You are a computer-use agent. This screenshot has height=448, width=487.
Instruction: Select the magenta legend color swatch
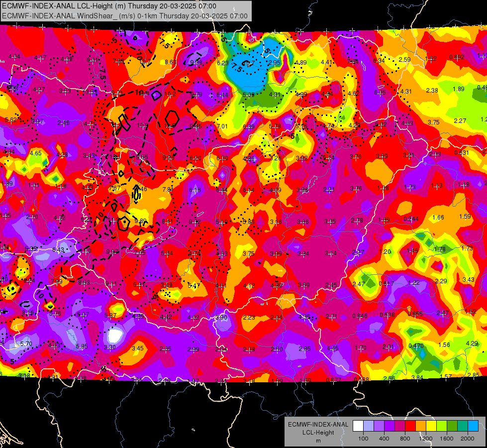click(400, 426)
